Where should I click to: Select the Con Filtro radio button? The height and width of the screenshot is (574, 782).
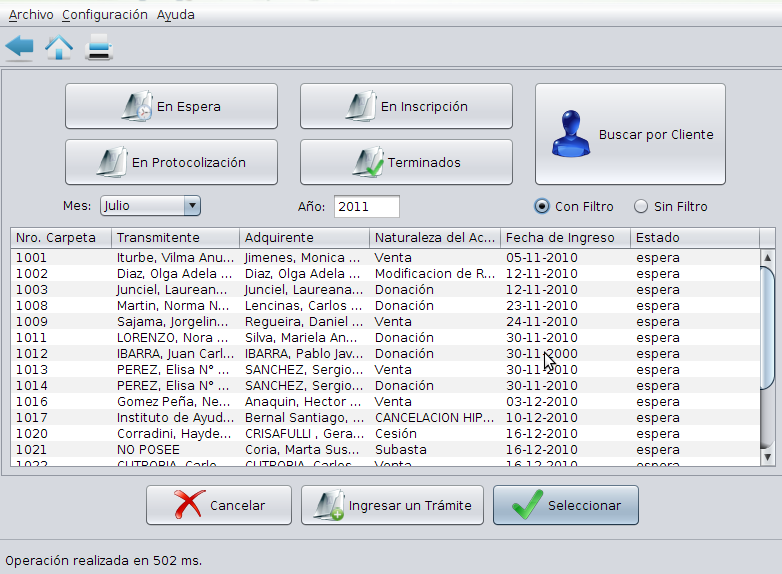542,207
